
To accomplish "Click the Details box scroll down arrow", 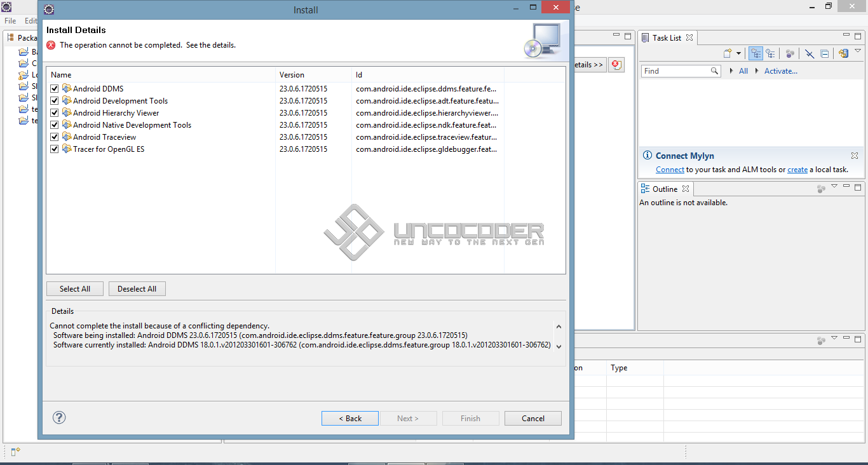I will (x=559, y=346).
